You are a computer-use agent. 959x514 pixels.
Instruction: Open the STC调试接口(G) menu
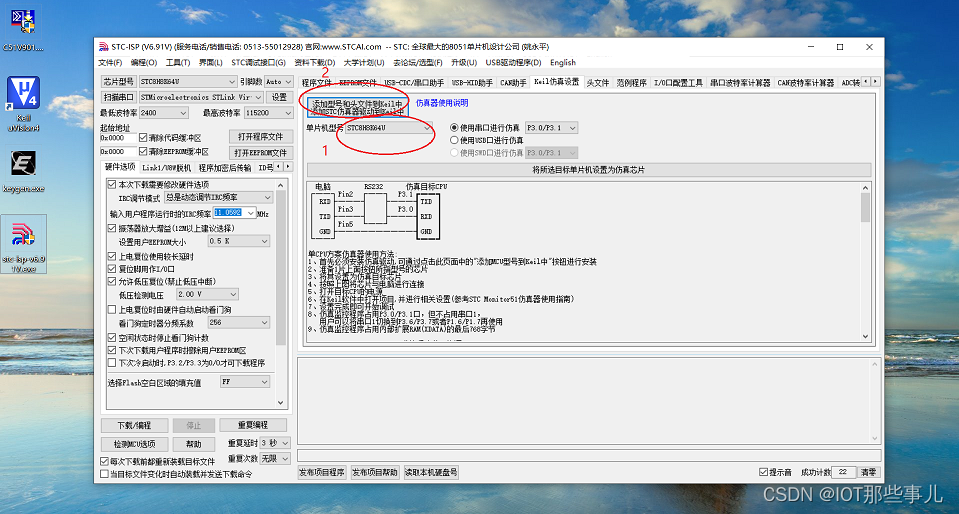[x=258, y=62]
